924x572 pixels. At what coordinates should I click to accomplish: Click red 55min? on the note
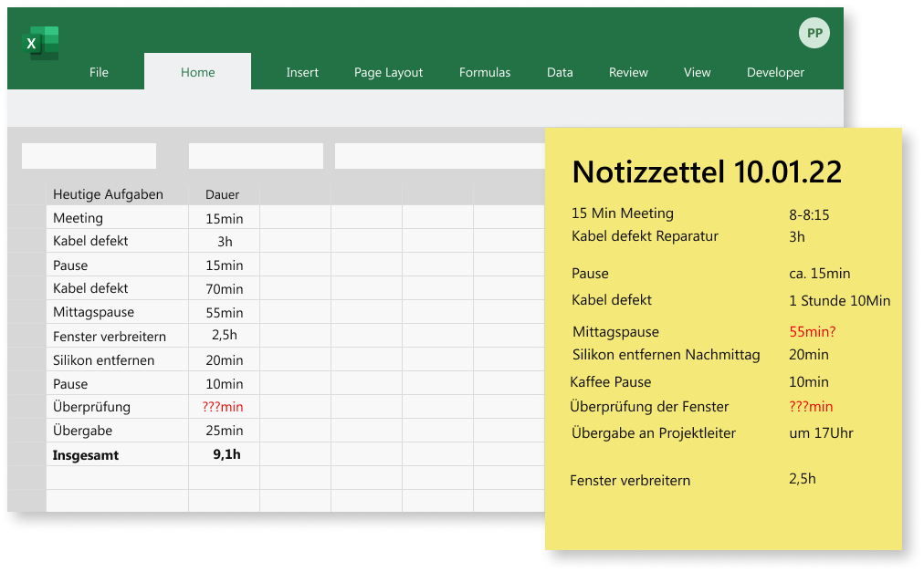tap(812, 332)
